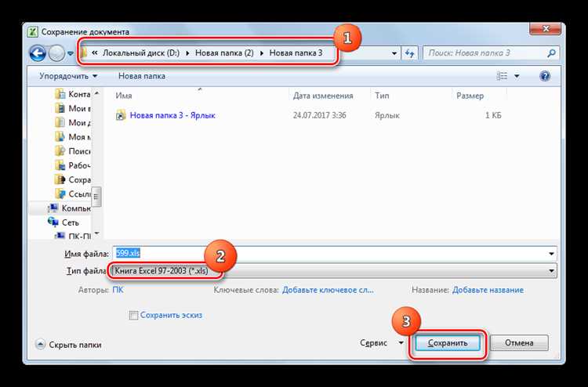Click 'Новая папка (2)' in the path
588x387 pixels.
(x=224, y=53)
